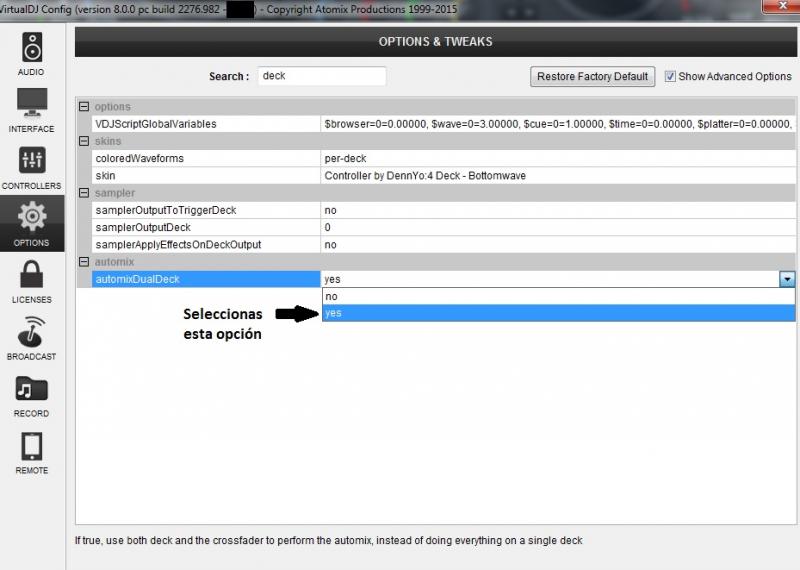Collapse the automix group

[x=84, y=262]
